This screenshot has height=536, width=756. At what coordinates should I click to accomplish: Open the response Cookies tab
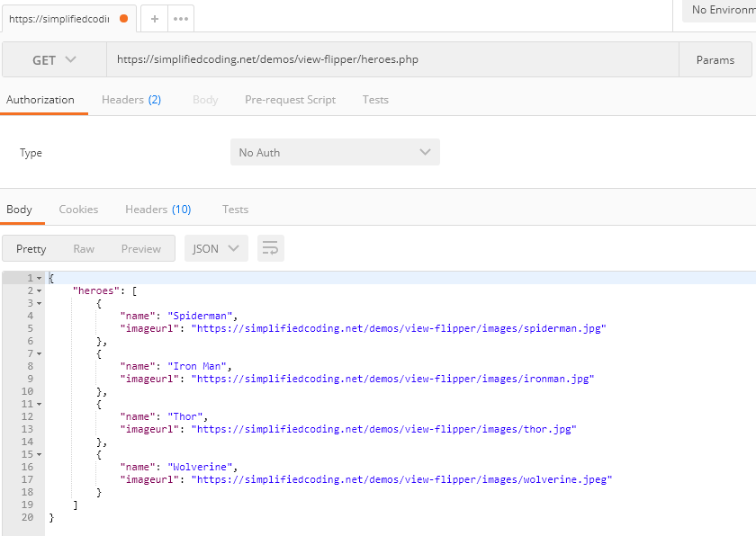pos(78,210)
